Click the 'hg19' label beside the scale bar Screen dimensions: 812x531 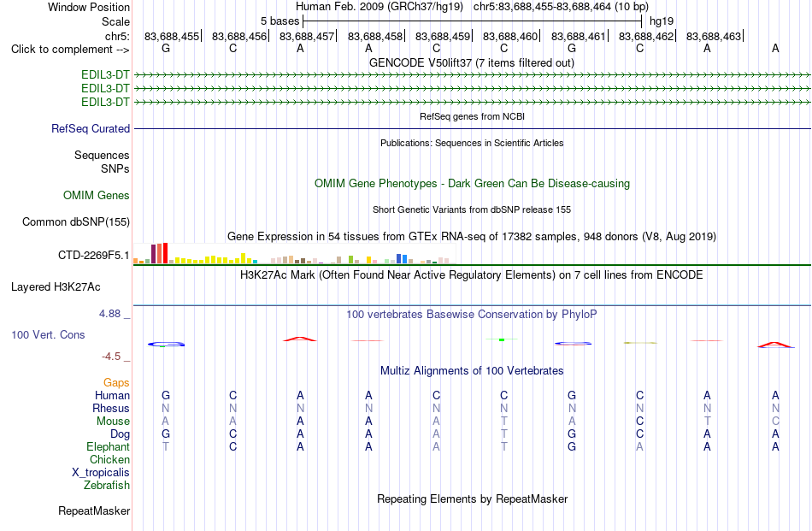662,21
